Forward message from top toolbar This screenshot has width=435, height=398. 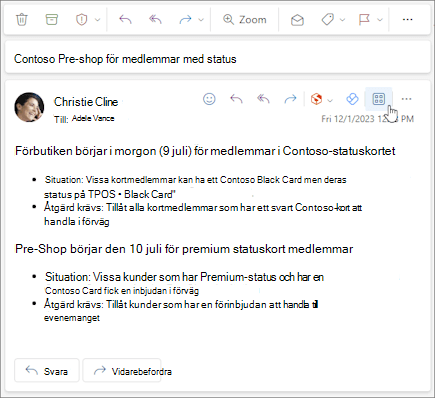coord(185,20)
